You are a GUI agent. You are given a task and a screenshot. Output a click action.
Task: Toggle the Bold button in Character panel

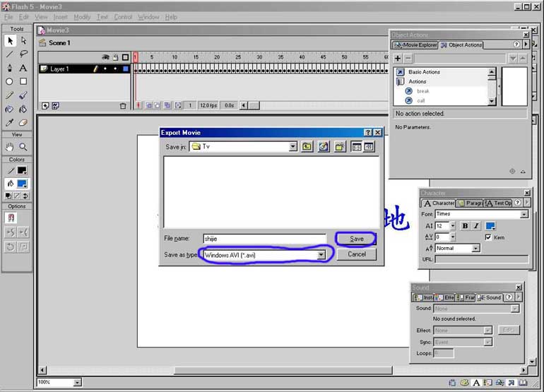[x=464, y=226]
